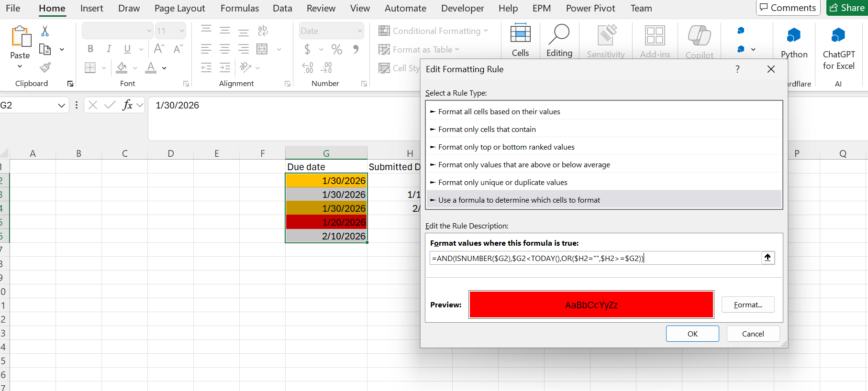The width and height of the screenshot is (868, 391).
Task: Click the red AaBbCcYyZz preview swatch
Action: [x=591, y=304]
